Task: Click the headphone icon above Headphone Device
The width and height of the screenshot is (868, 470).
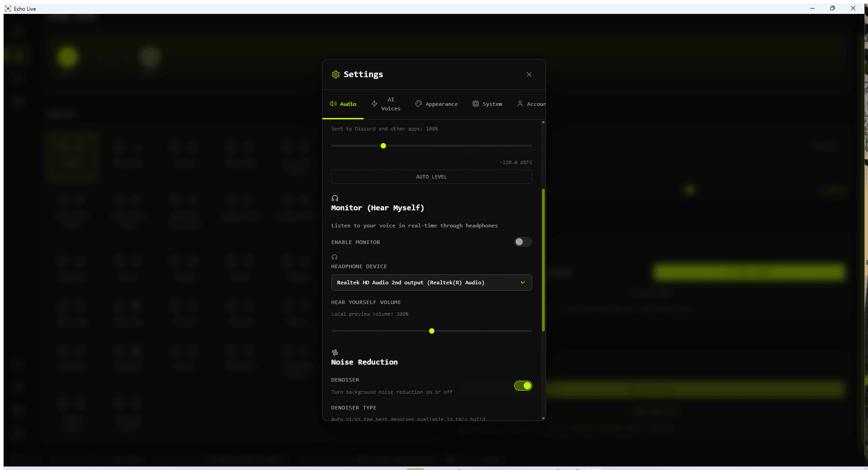Action: point(334,257)
